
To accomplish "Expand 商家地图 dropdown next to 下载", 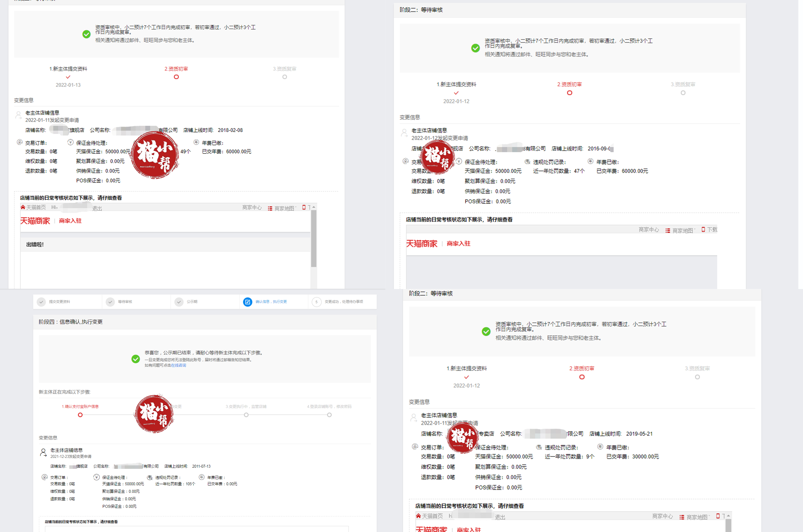I will tap(683, 231).
